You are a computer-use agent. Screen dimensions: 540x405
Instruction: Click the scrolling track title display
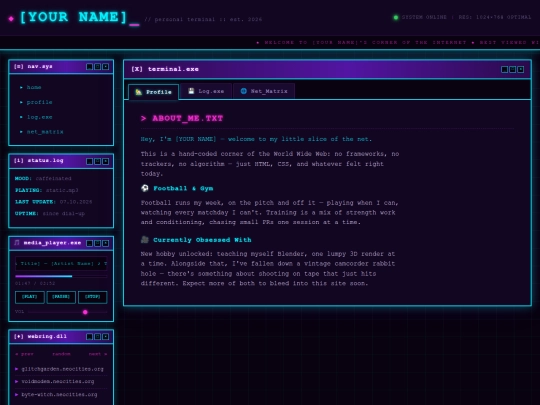click(x=61, y=264)
